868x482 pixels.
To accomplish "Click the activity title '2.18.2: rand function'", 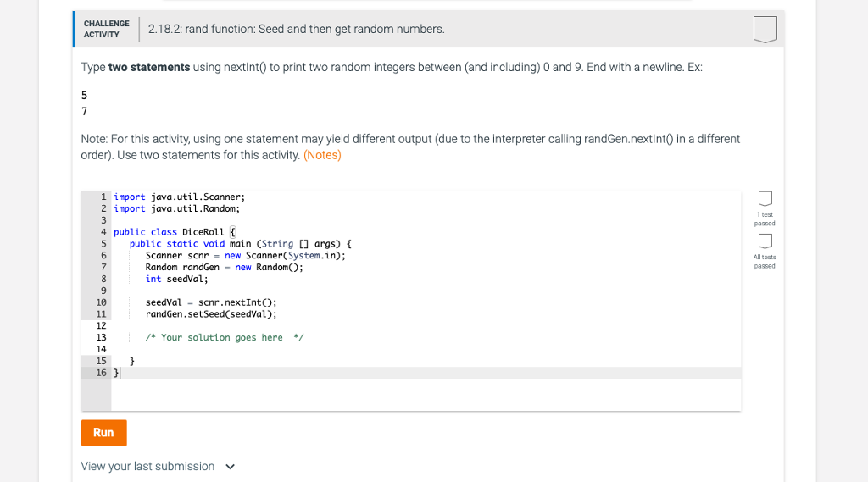I will point(296,29).
